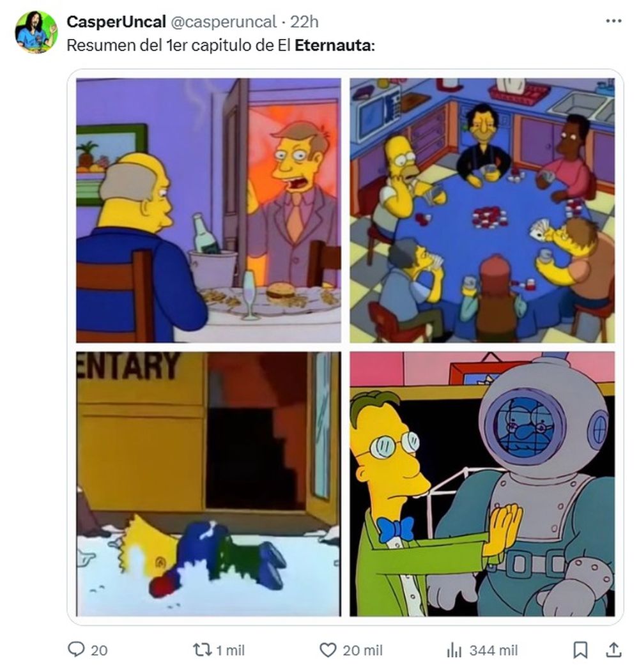The image size is (639, 672).
Task: Click the CasperUncal display name
Action: click(x=116, y=22)
